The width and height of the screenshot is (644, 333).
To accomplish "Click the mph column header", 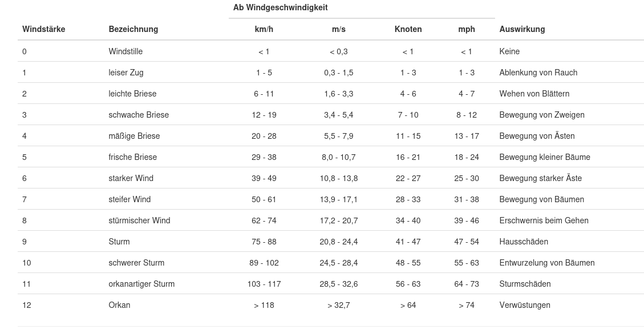I will point(467,29).
